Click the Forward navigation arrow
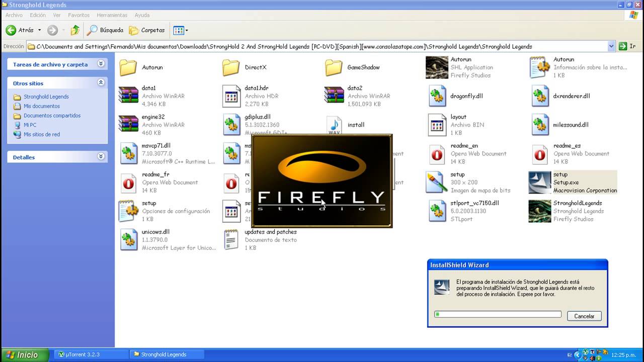 click(x=53, y=30)
